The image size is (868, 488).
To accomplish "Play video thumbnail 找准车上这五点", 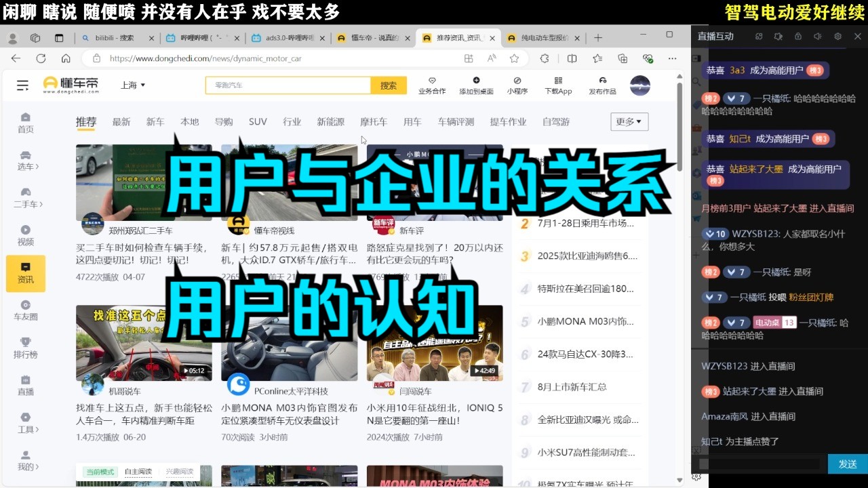I will (x=144, y=343).
